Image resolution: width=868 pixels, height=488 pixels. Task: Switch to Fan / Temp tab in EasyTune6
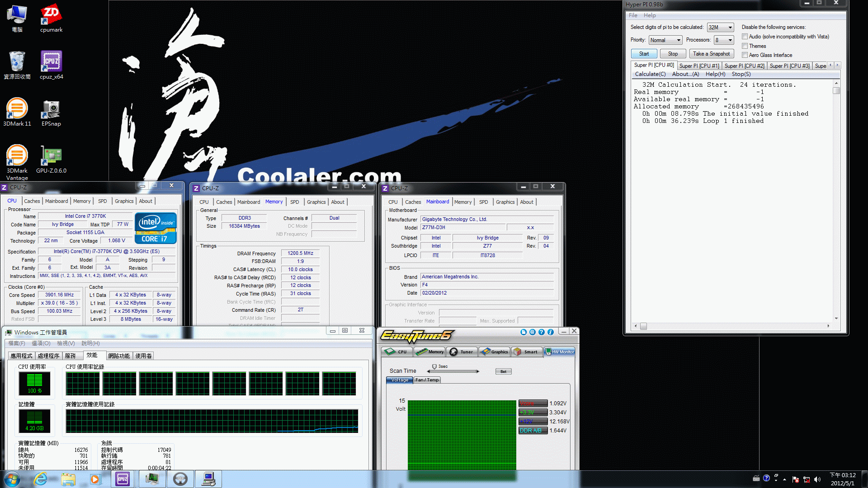click(427, 380)
